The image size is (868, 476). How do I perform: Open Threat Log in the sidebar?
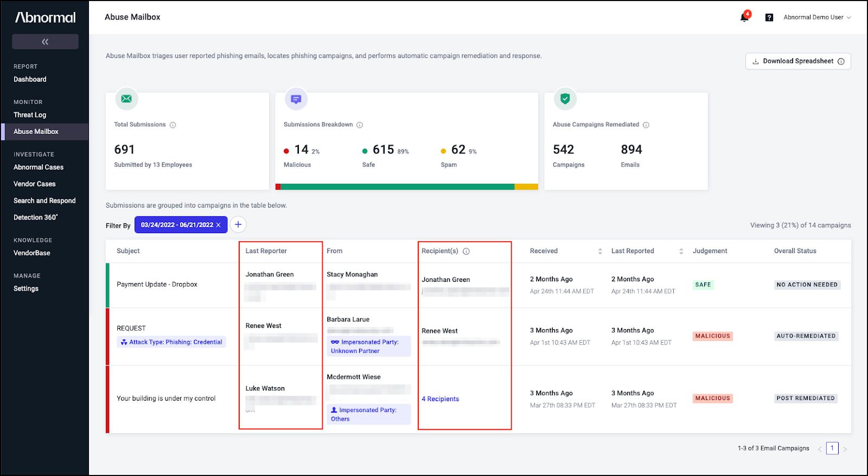(x=30, y=115)
